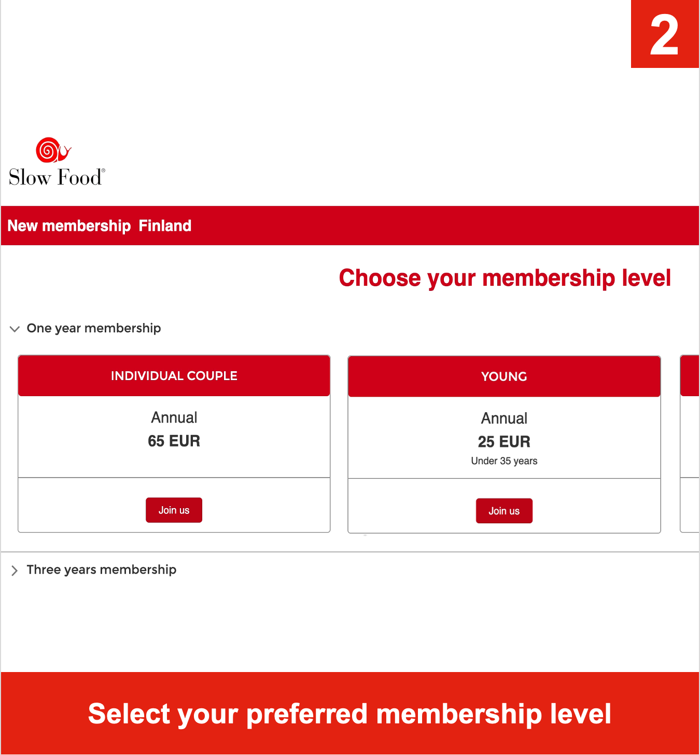Click the word Finland in the header

click(x=165, y=226)
